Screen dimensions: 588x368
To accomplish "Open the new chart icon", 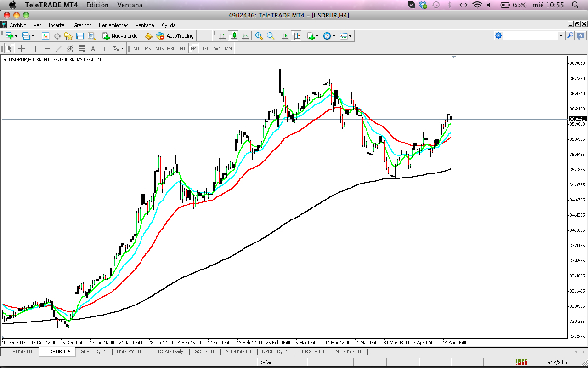I will tap(9, 36).
